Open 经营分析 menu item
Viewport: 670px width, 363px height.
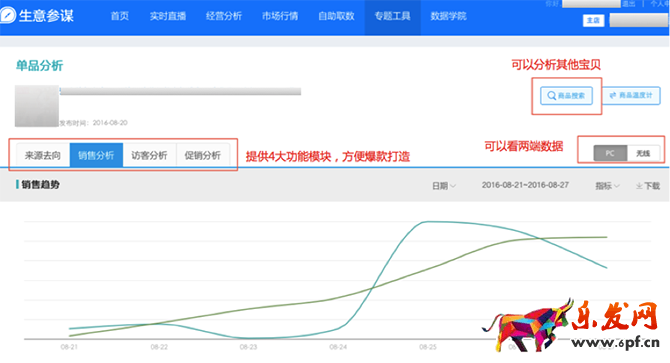[x=223, y=16]
